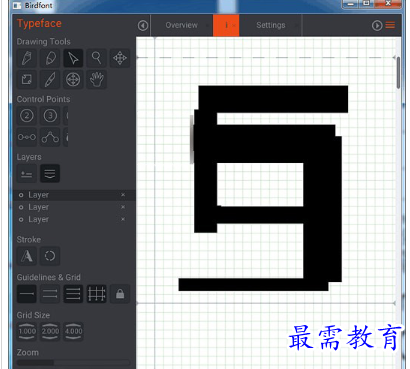This screenshot has width=410, height=369.
Task: Switch to the Overview tab
Action: [x=182, y=25]
